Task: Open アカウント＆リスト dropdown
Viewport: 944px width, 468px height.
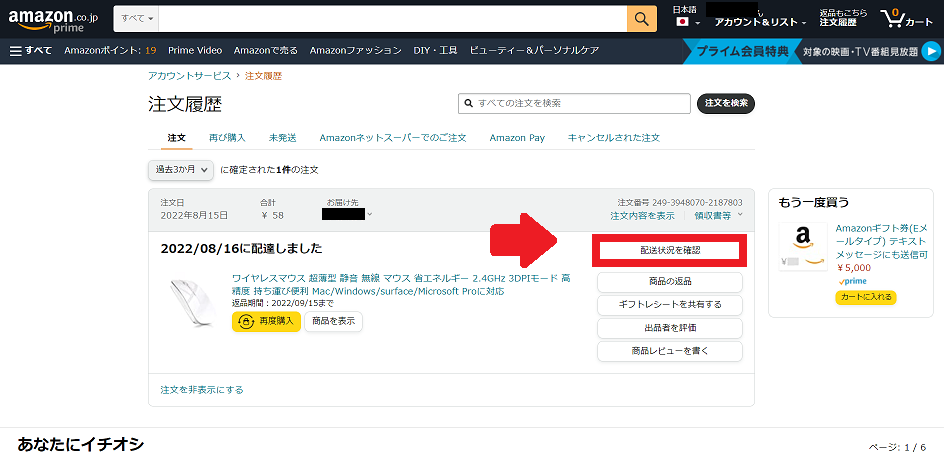Action: (760, 22)
